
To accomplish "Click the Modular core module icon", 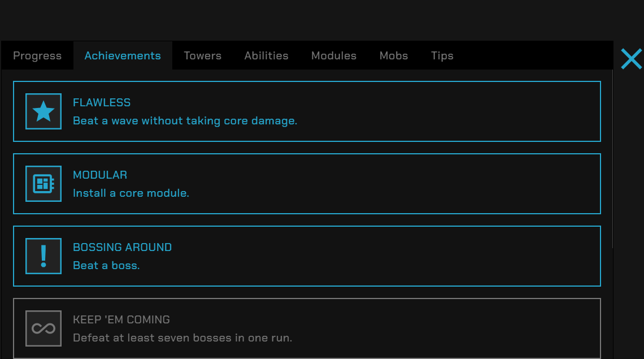I will pyautogui.click(x=43, y=184).
